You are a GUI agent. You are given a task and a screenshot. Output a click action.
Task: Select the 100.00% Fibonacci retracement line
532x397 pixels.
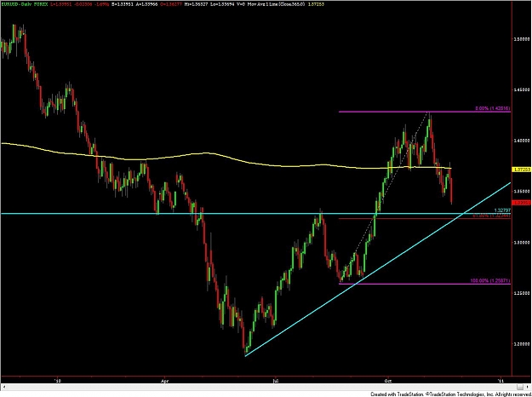point(425,284)
